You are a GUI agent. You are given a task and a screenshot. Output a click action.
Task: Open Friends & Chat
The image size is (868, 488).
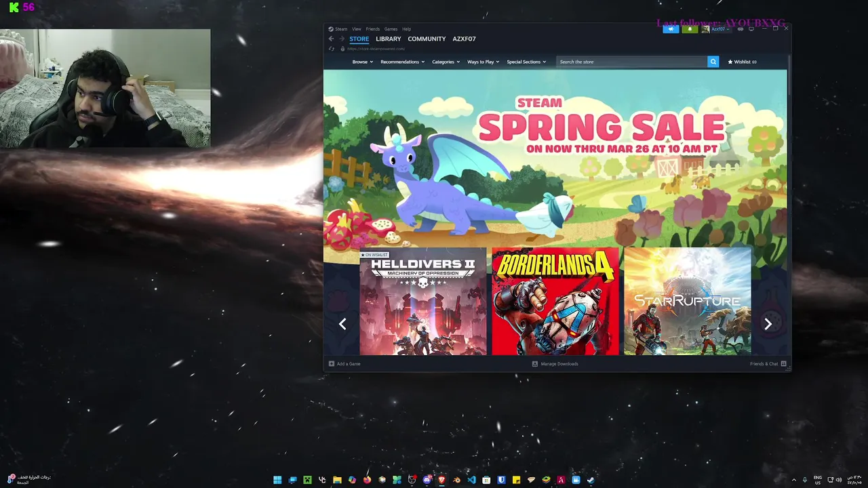[768, 364]
